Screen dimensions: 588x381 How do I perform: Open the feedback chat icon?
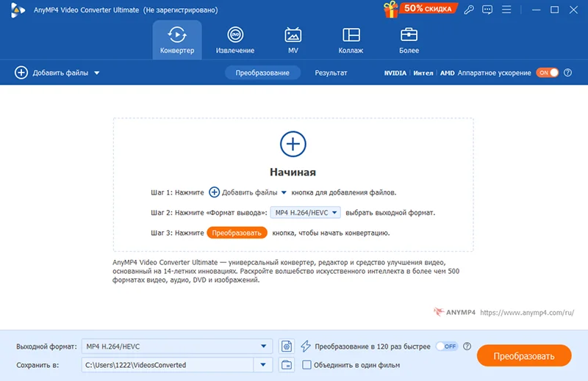[x=487, y=10]
